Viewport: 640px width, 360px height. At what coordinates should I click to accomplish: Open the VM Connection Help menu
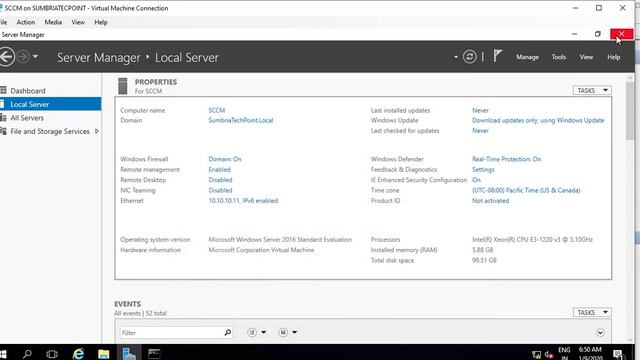(x=101, y=22)
